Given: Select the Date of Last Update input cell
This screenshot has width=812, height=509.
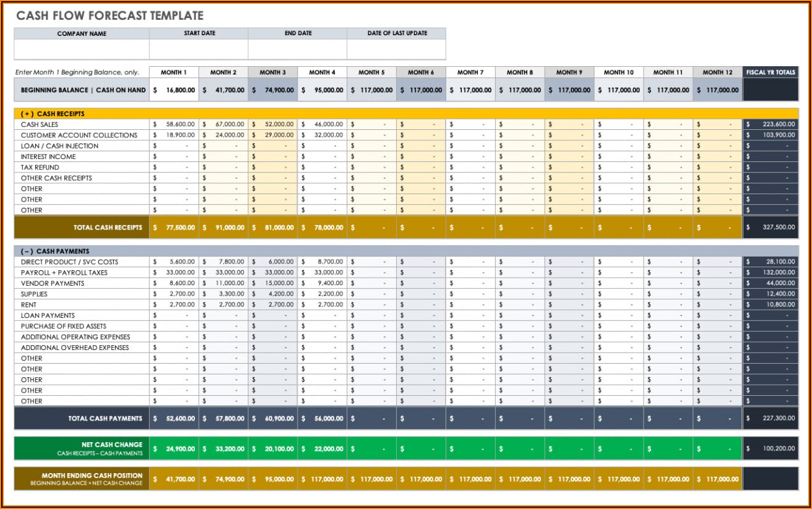Looking at the screenshot, I should [x=396, y=49].
